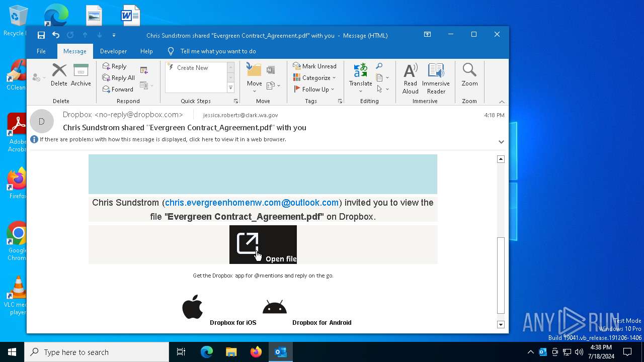Click the Apple logo for Dropbox for iOS

coord(192,307)
